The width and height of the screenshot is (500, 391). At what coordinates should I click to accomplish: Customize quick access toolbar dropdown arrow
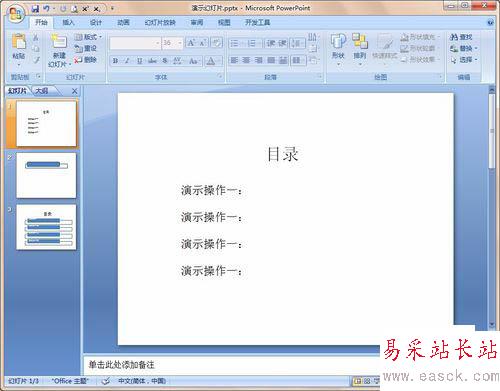[112, 9]
